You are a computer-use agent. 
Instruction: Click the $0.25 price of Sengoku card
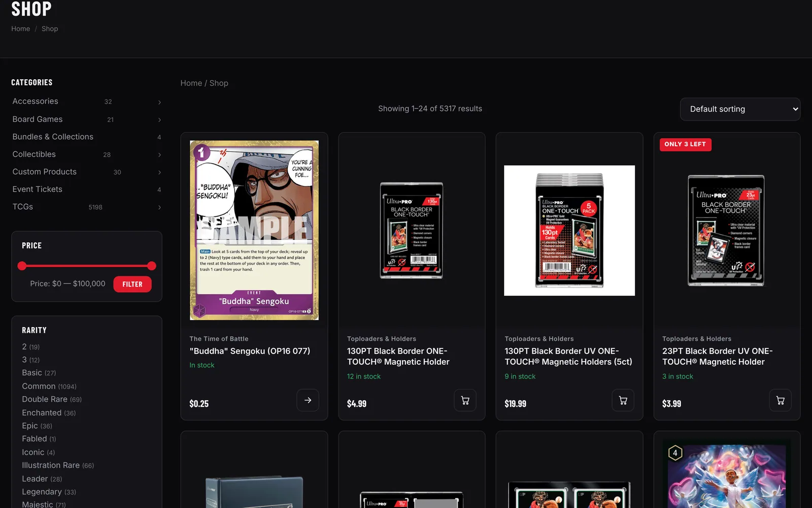coord(199,404)
